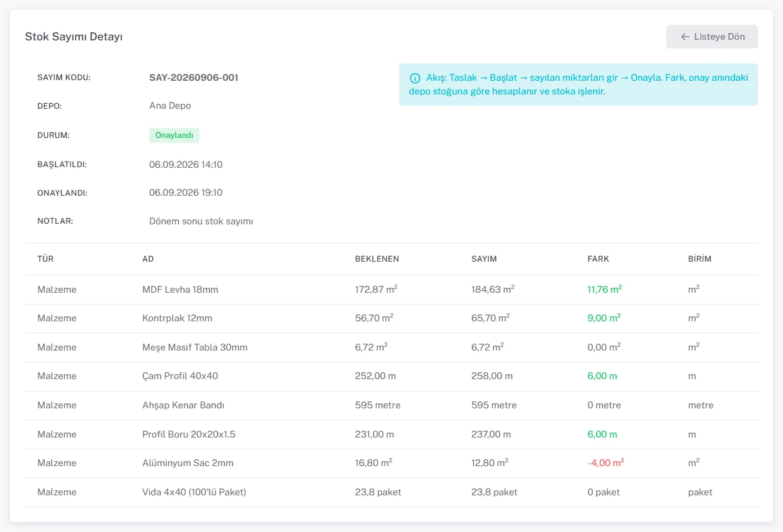The width and height of the screenshot is (783, 532).
Task: Click the 0 paket difference value
Action: (603, 492)
